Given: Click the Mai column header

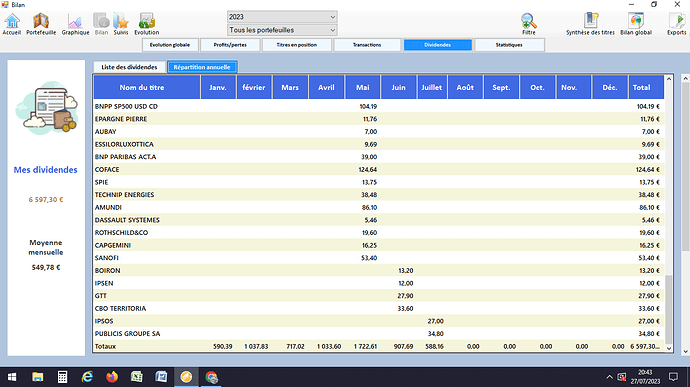Looking at the screenshot, I should click(363, 87).
